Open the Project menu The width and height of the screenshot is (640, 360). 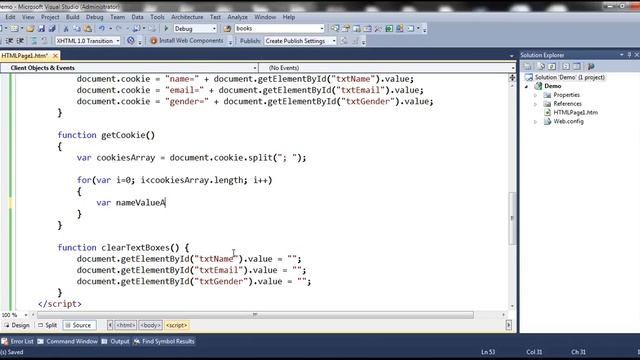(50, 17)
